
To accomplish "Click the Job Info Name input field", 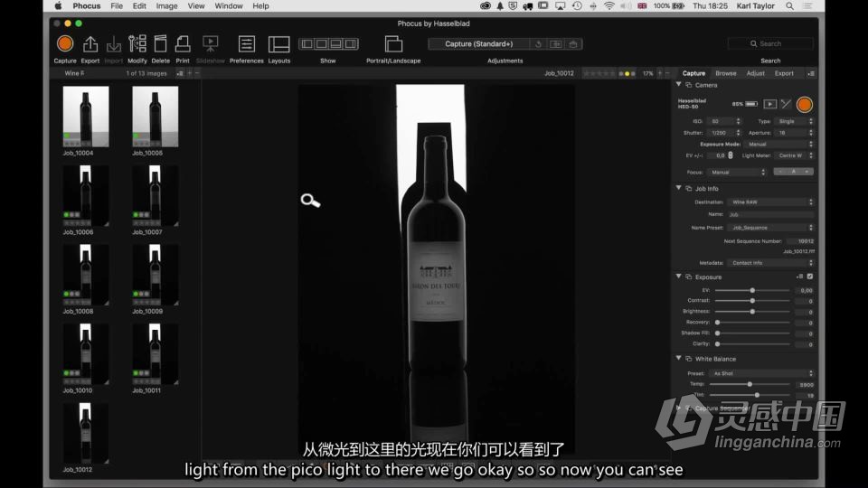I will coord(771,215).
